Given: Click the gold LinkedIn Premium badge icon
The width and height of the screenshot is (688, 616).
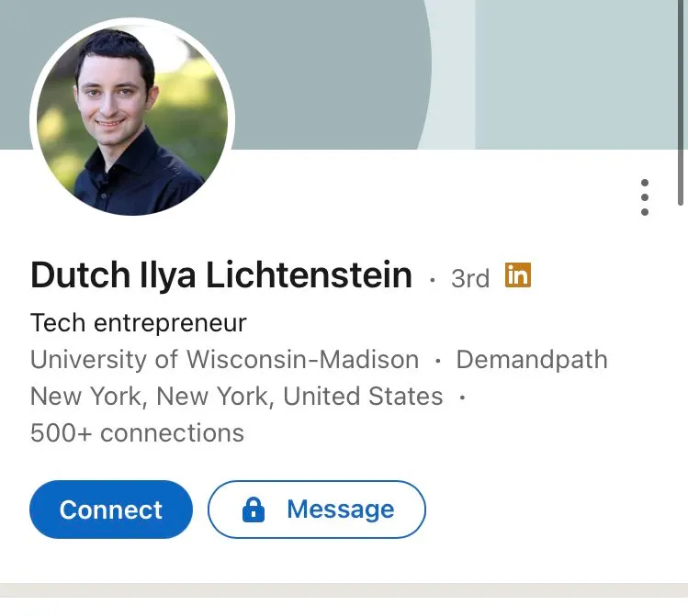Looking at the screenshot, I should point(518,274).
